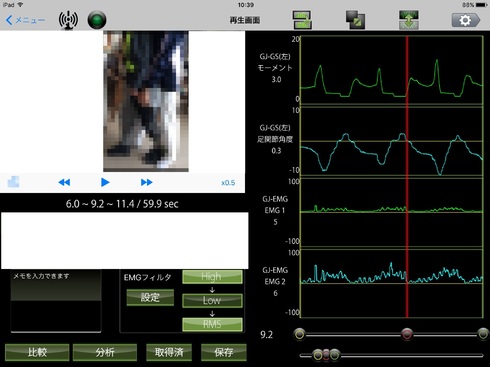Tap the Wi-Fi status icon

(x=21, y=5)
